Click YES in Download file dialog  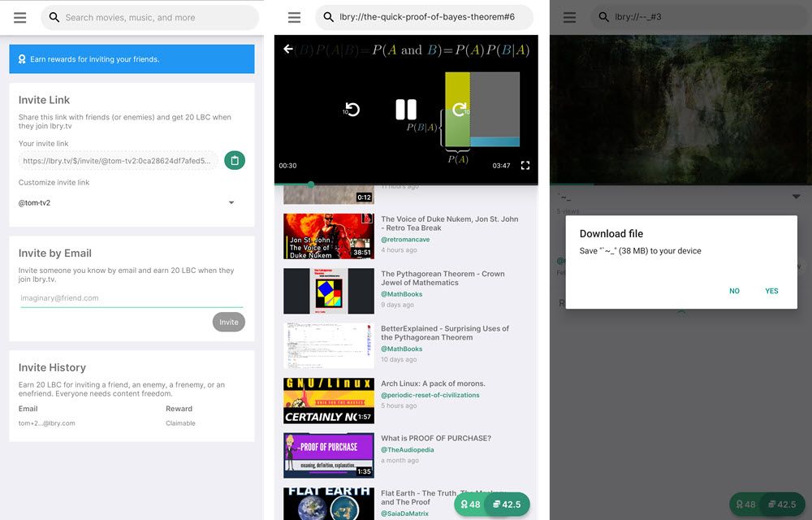(771, 291)
